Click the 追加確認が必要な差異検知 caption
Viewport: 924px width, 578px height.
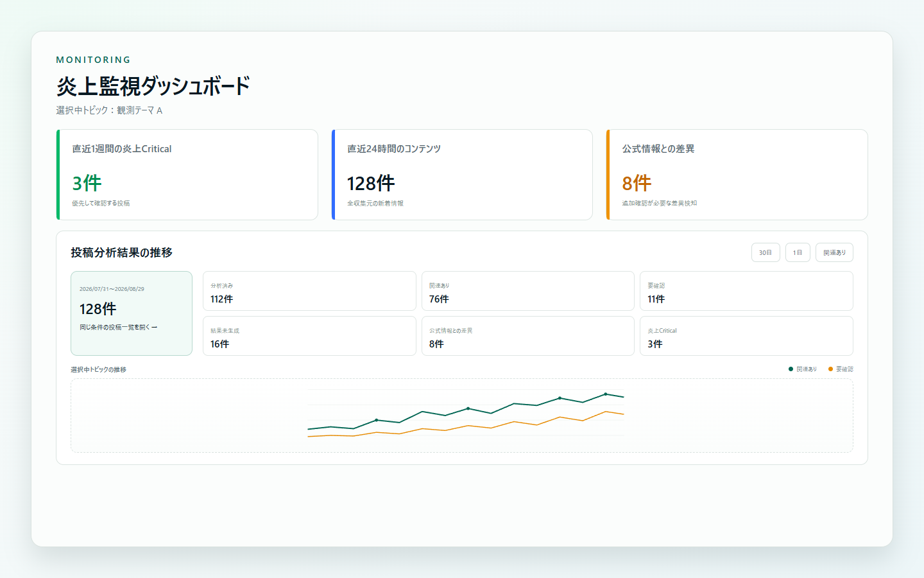pyautogui.click(x=659, y=204)
